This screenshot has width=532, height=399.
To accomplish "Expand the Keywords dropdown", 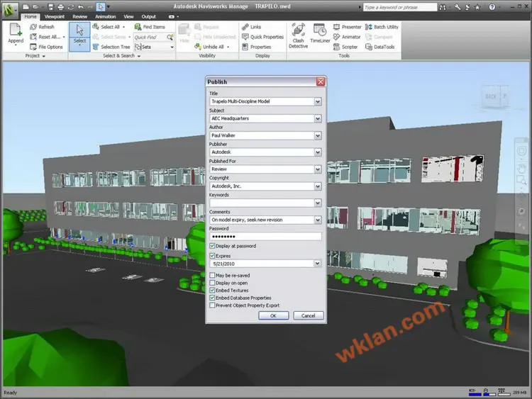I will click(318, 203).
